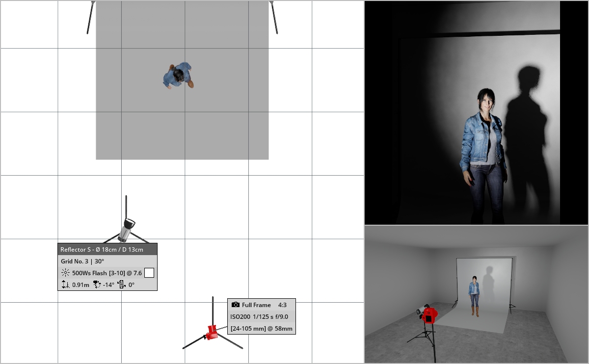Click the stand height icon in flash label
Image resolution: width=589 pixels, height=364 pixels.
click(x=65, y=285)
